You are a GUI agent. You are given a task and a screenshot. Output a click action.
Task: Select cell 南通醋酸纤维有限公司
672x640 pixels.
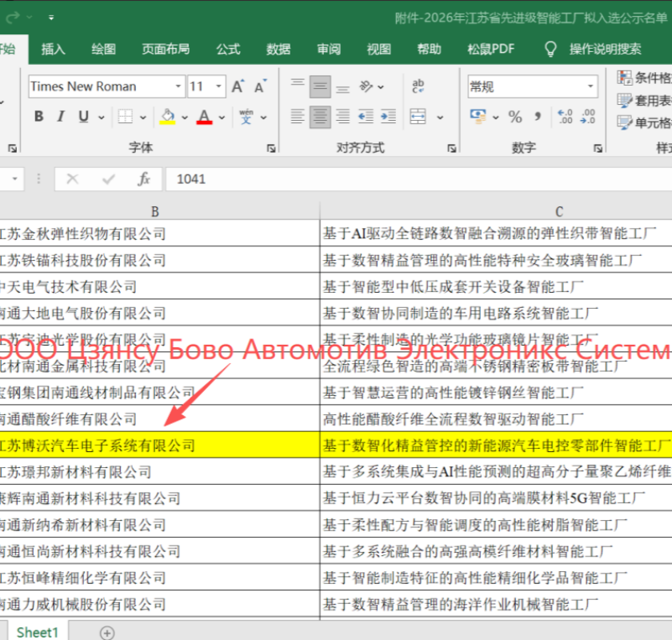(159, 419)
